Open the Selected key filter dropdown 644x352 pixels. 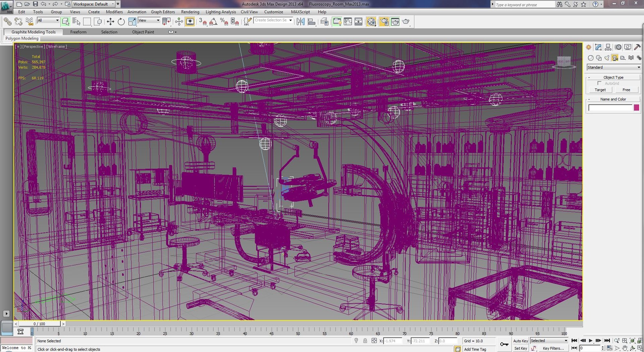[549, 341]
